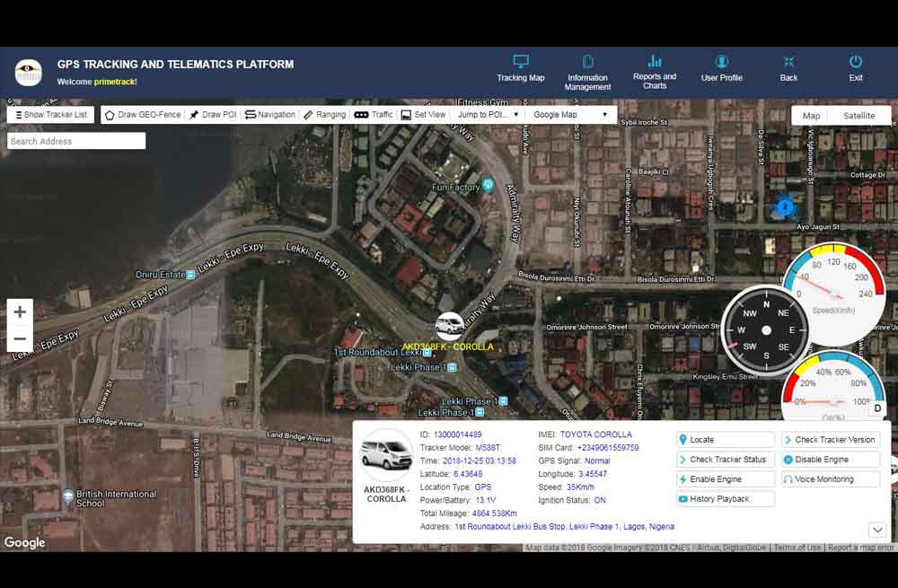Click the speed gauge dial
The image size is (898, 588).
click(x=833, y=294)
